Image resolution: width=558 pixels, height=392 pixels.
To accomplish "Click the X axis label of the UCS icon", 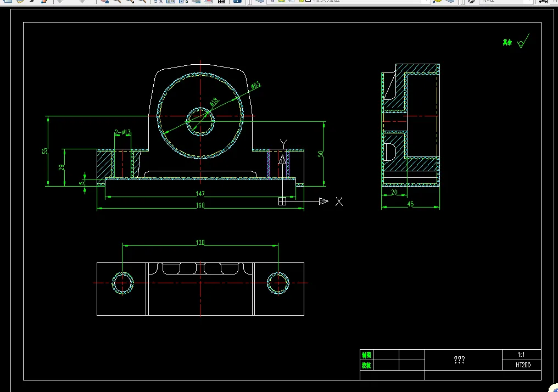I will coord(339,201).
